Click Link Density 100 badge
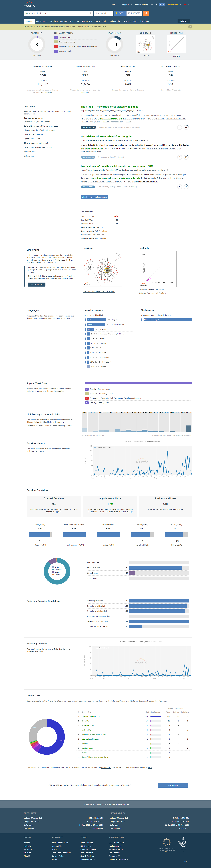 (89, 127)
